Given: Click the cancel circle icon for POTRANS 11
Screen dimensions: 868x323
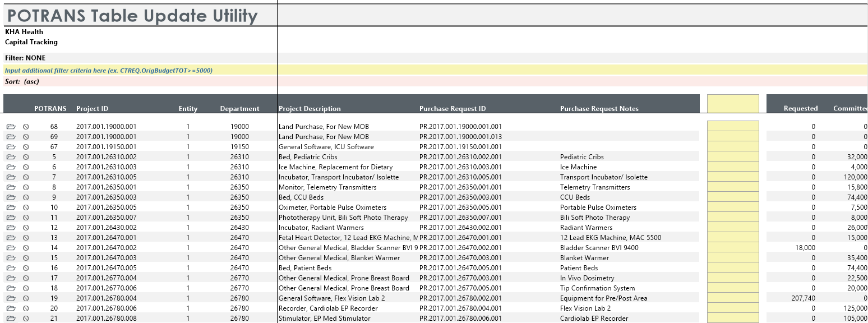Looking at the screenshot, I should [26, 218].
